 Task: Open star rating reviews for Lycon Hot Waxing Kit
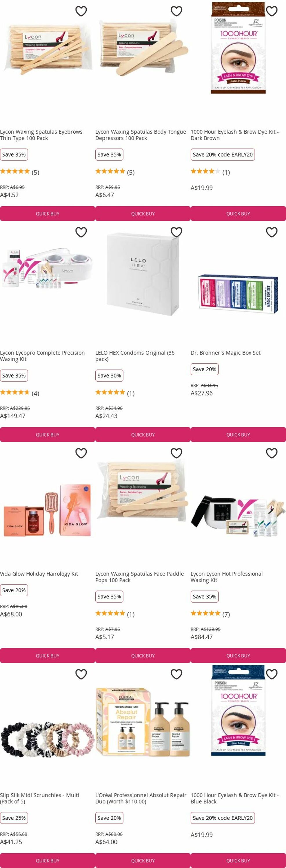(210, 614)
